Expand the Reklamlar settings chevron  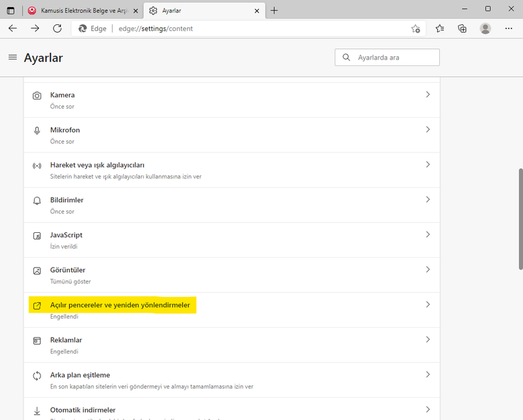pyautogui.click(x=428, y=340)
